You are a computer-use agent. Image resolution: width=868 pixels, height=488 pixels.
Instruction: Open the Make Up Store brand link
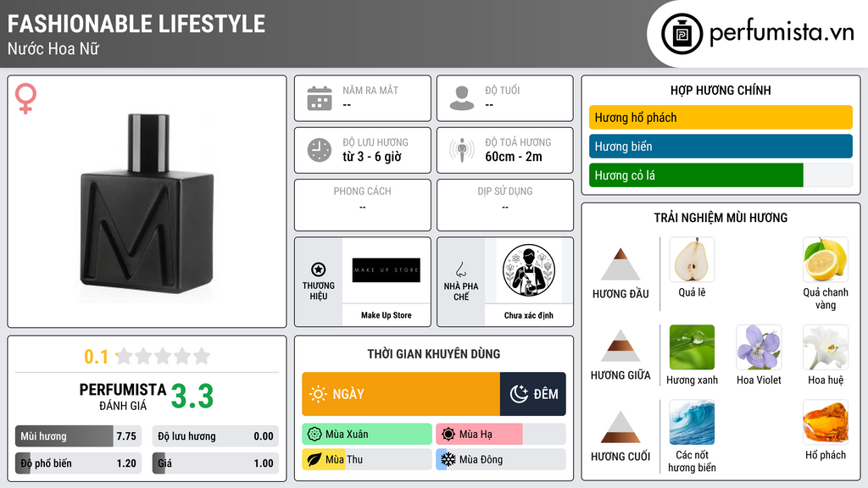pyautogui.click(x=387, y=315)
